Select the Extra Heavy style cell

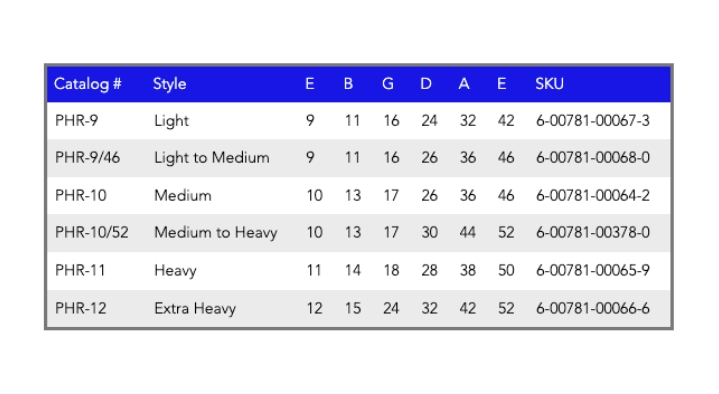pos(195,308)
